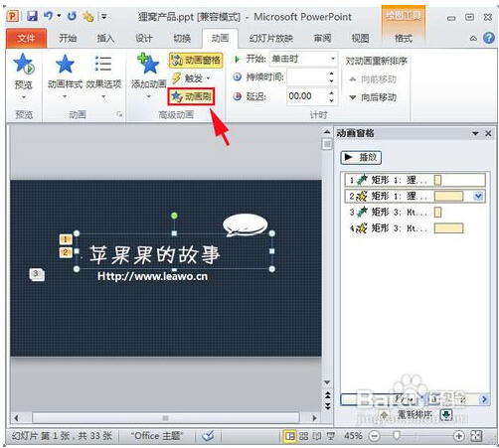Open the File (文件) tab
Screen dimensions: 499x448
26,39
